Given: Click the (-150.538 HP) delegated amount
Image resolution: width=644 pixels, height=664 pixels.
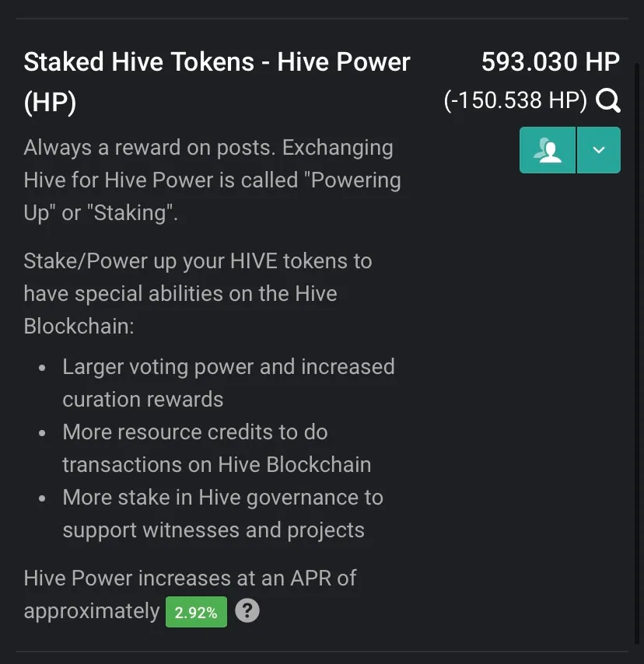Looking at the screenshot, I should [515, 101].
